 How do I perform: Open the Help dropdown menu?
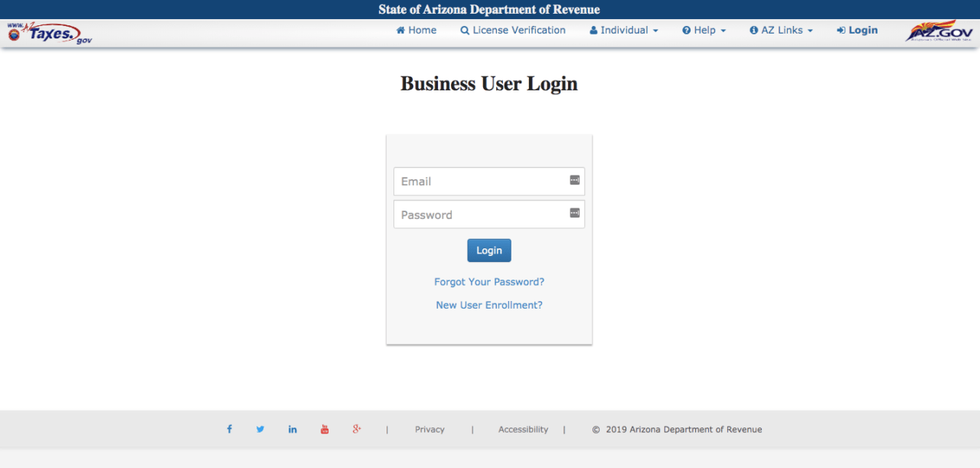tap(704, 31)
